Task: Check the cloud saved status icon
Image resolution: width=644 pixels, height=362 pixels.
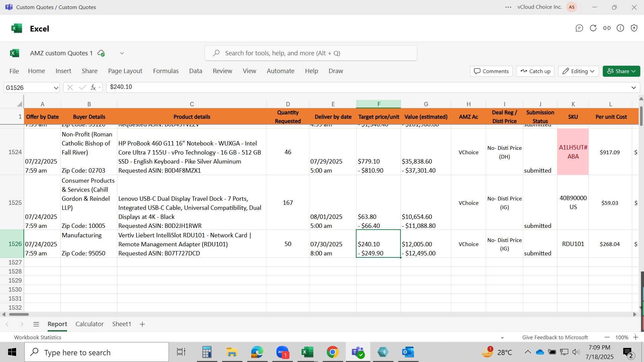Action: [x=101, y=53]
